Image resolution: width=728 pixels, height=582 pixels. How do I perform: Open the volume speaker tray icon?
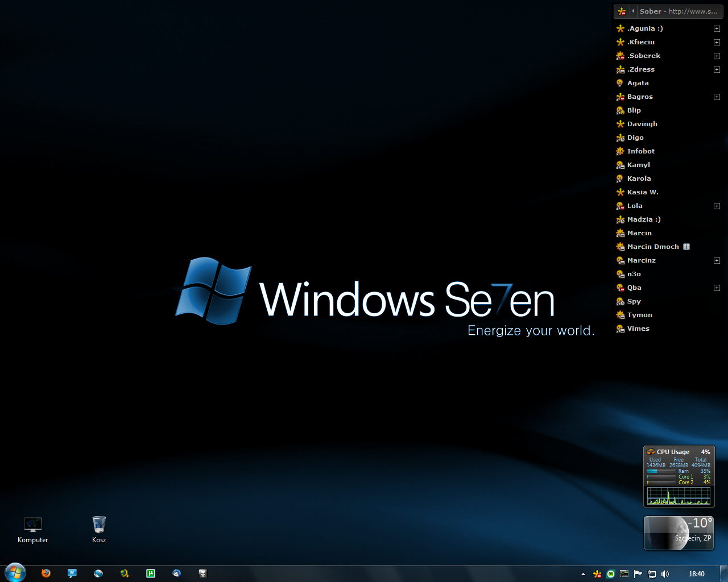coord(665,574)
